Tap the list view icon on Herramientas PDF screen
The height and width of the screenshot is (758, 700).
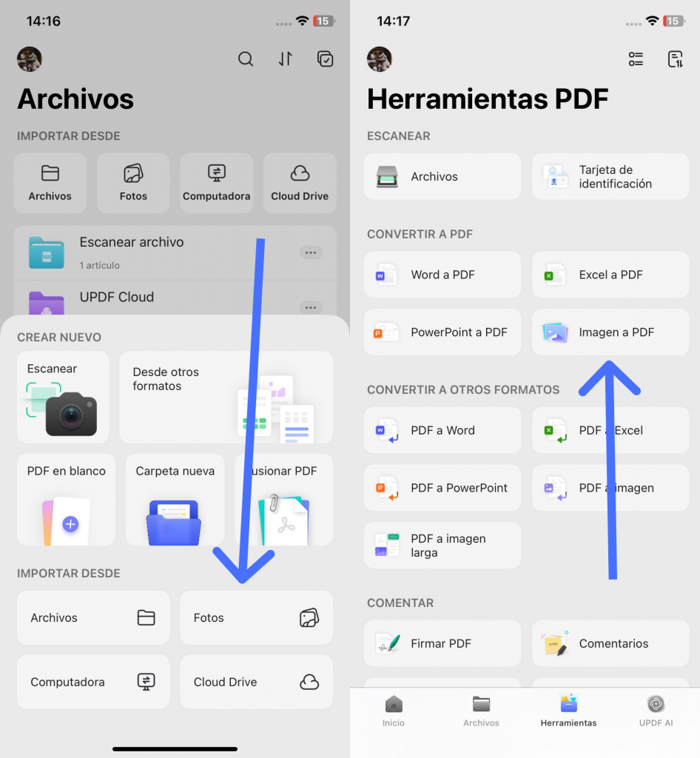click(x=636, y=59)
